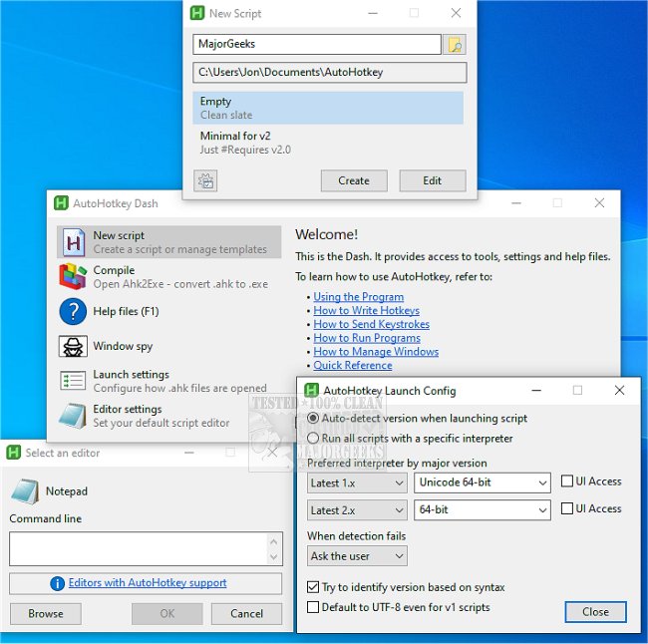
Task: Select Auto-detect version when launching script
Action: pyautogui.click(x=314, y=419)
